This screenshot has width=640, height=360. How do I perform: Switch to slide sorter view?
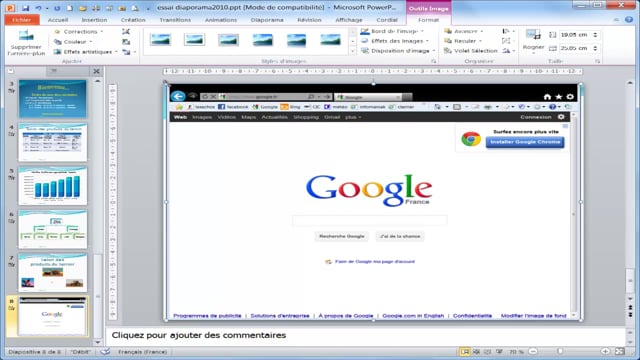click(476, 351)
